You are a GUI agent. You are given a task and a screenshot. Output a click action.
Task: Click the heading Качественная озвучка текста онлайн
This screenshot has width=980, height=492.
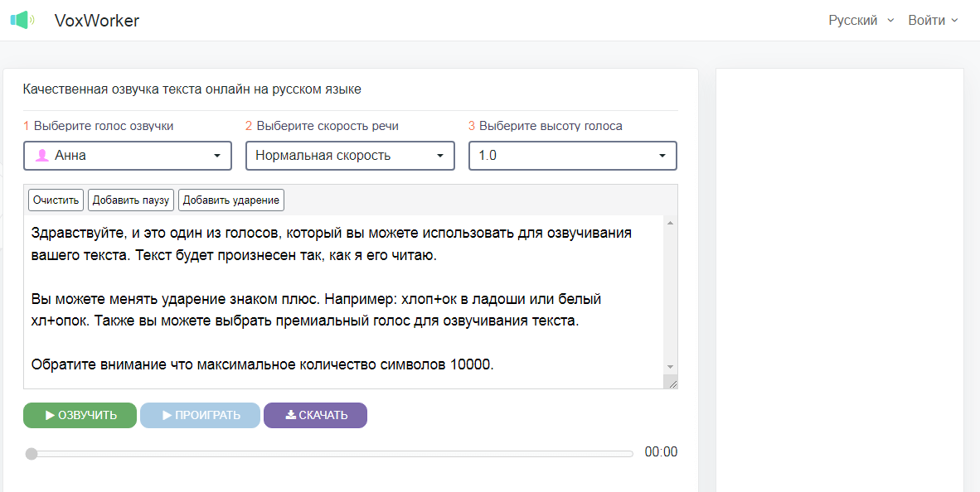click(x=192, y=89)
